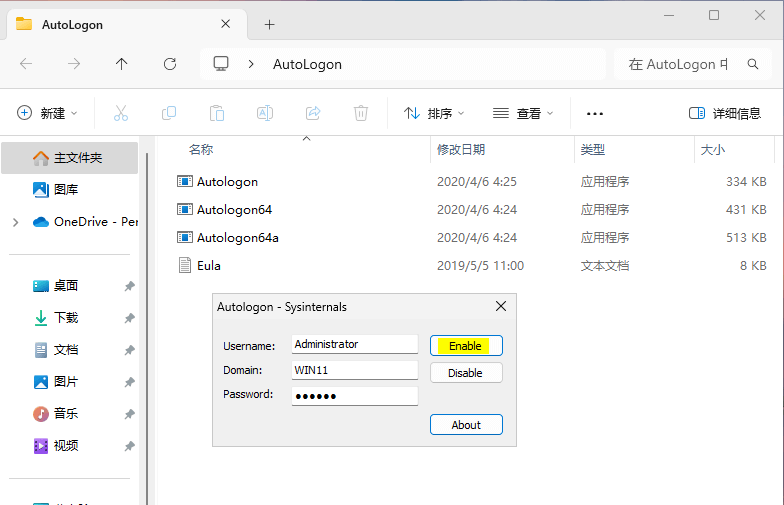Image resolution: width=784 pixels, height=505 pixels.
Task: Click the Delete trash can icon
Action: (361, 113)
